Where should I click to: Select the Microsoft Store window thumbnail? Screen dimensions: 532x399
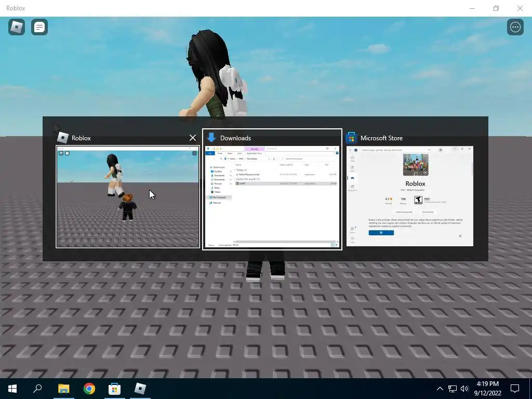pos(409,196)
